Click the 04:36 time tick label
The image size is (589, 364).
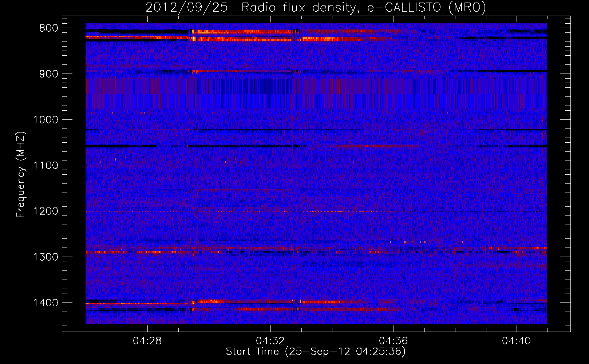point(393,341)
